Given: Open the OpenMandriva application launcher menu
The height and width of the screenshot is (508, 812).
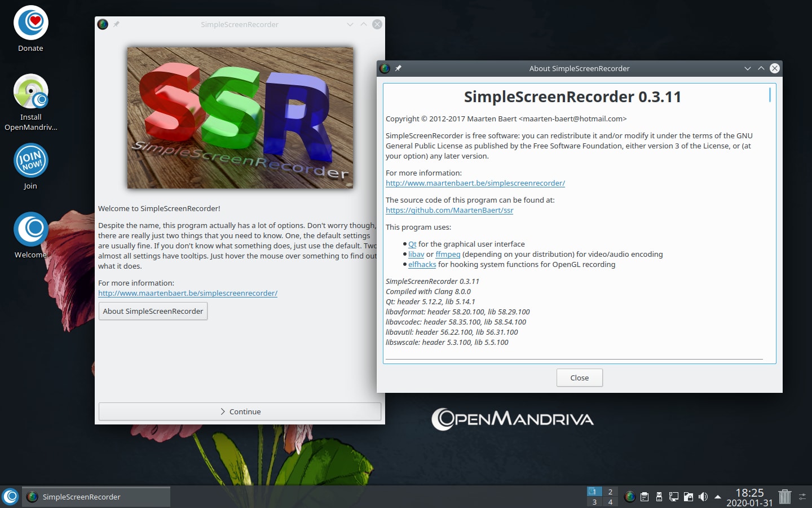Looking at the screenshot, I should 10,497.
